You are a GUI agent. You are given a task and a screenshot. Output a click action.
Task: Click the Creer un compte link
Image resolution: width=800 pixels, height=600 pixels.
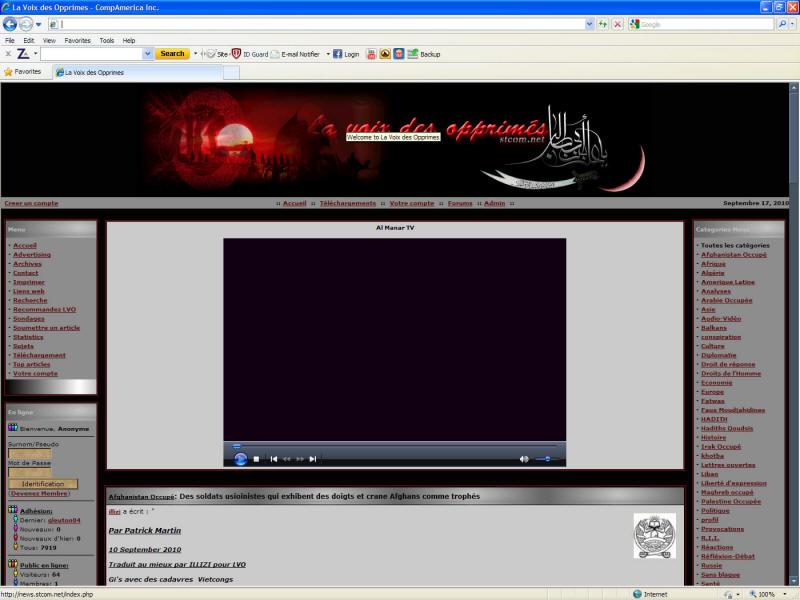tap(31, 203)
